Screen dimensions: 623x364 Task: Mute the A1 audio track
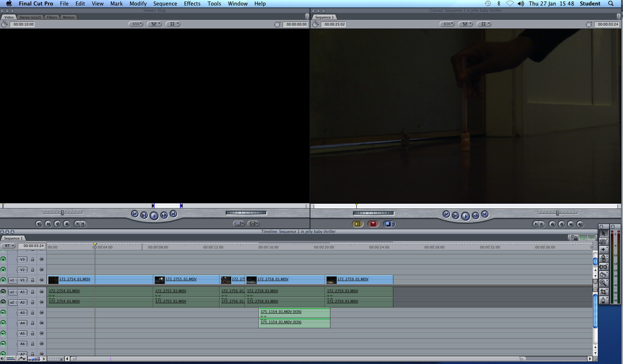[x=4, y=292]
